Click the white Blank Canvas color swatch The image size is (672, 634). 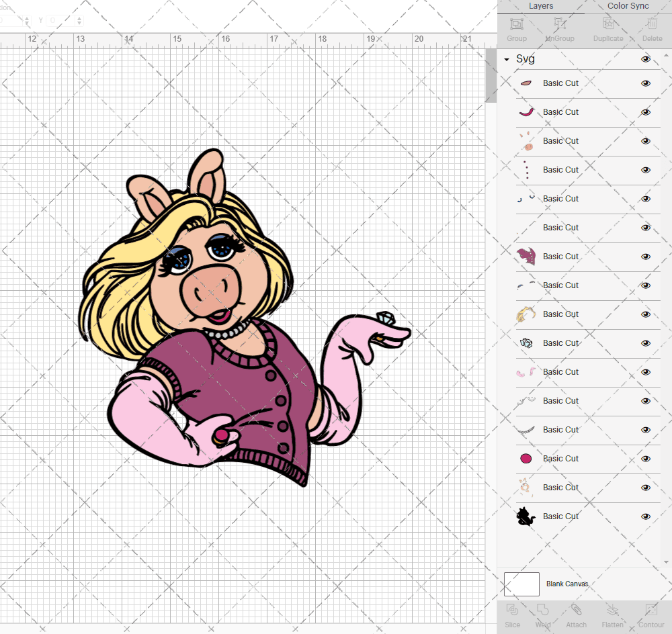pyautogui.click(x=521, y=584)
